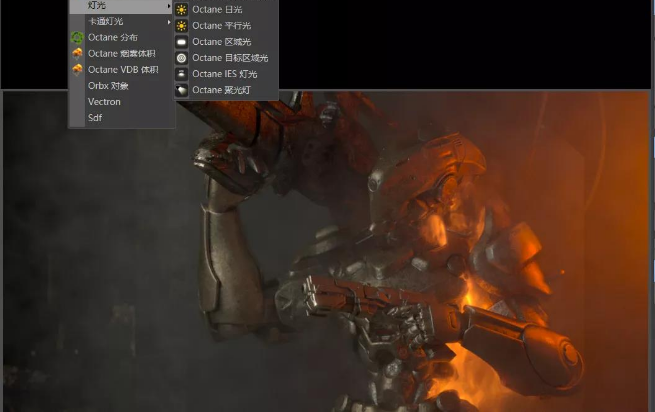Select the Sdf menu item
The image size is (655, 412).
[x=121, y=118]
